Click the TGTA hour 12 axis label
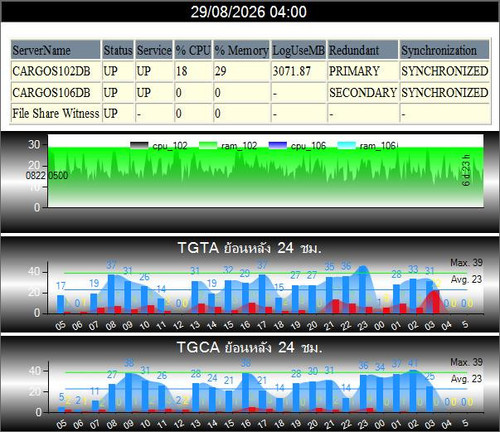 179,325
